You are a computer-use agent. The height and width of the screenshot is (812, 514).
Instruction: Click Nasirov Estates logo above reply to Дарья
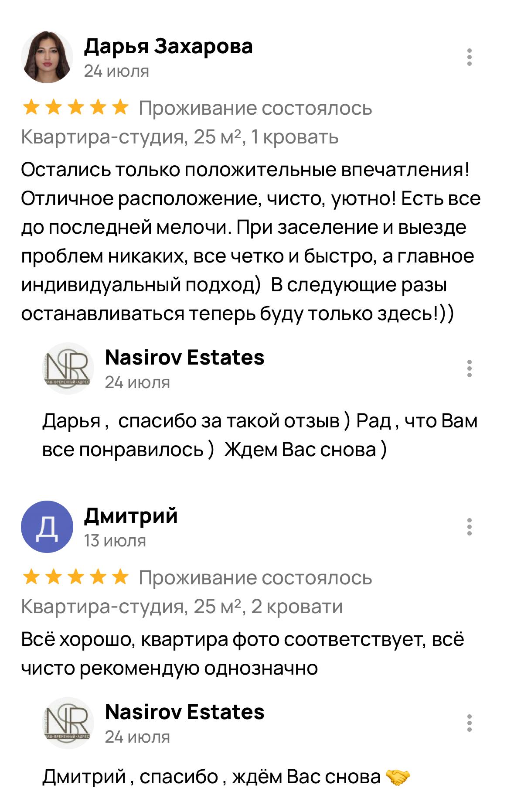[x=68, y=368]
